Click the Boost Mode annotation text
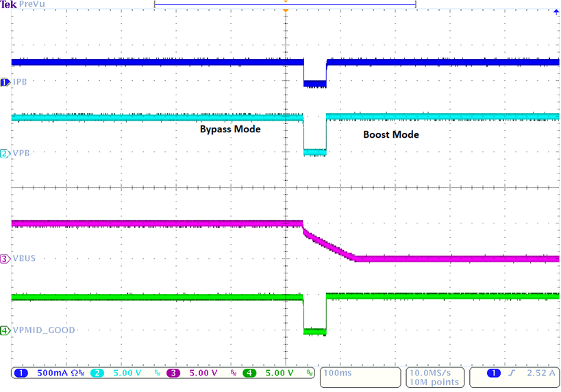 click(390, 134)
